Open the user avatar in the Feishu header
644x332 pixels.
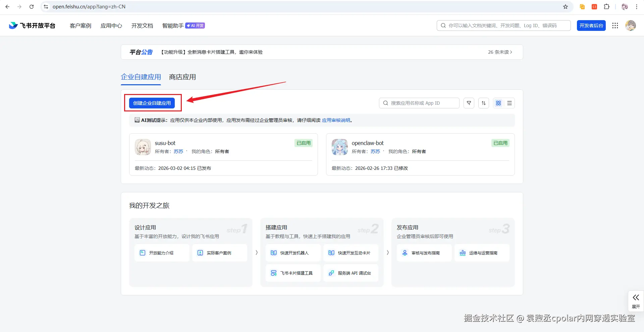click(x=631, y=26)
